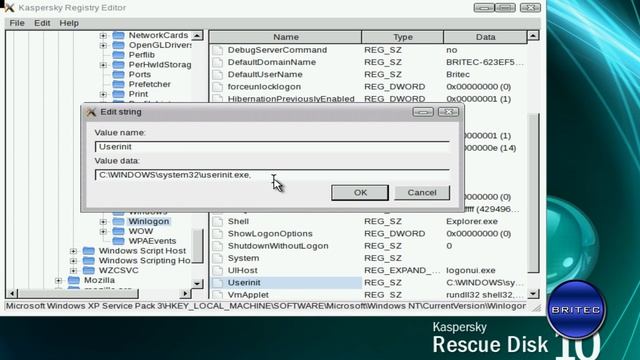Select the Windows Script Host folder icon
640x360 pixels.
[89, 251]
